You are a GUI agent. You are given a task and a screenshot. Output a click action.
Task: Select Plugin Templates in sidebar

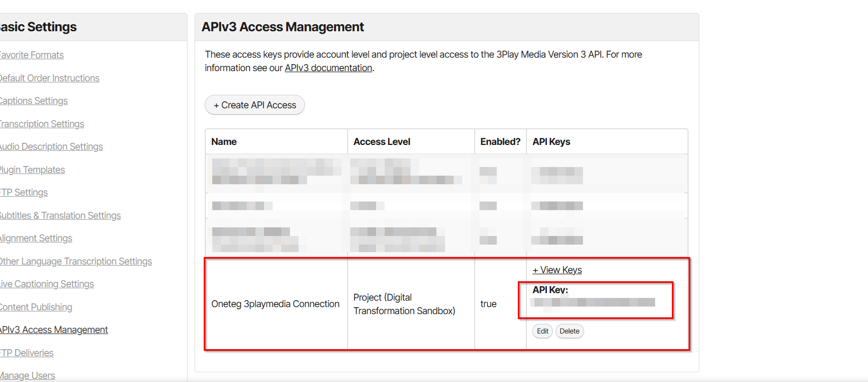point(32,170)
